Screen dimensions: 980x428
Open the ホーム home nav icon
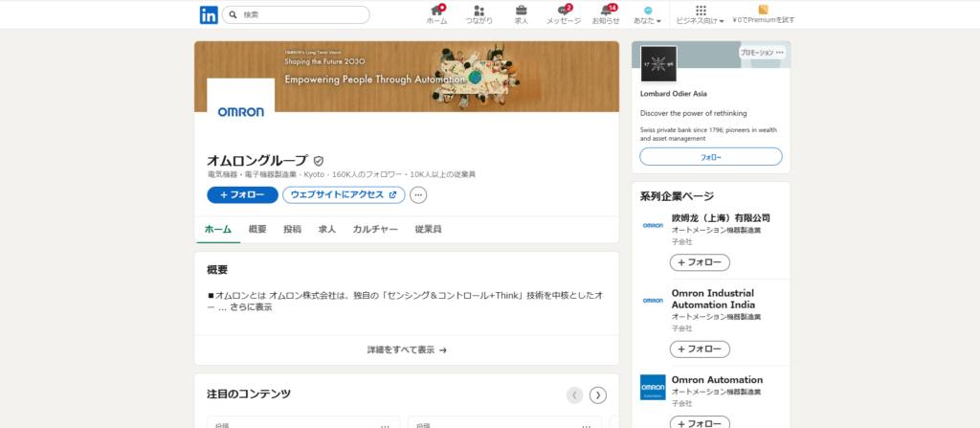(x=436, y=11)
